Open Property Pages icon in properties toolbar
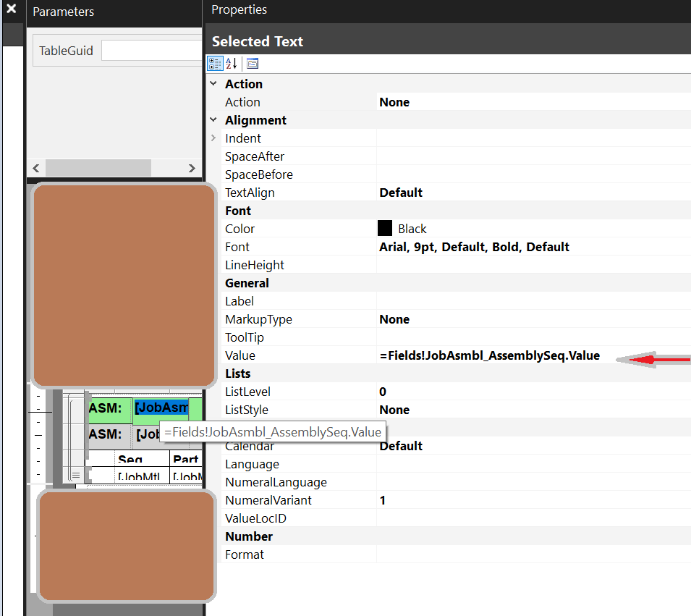This screenshot has height=616, width=691. (x=252, y=64)
